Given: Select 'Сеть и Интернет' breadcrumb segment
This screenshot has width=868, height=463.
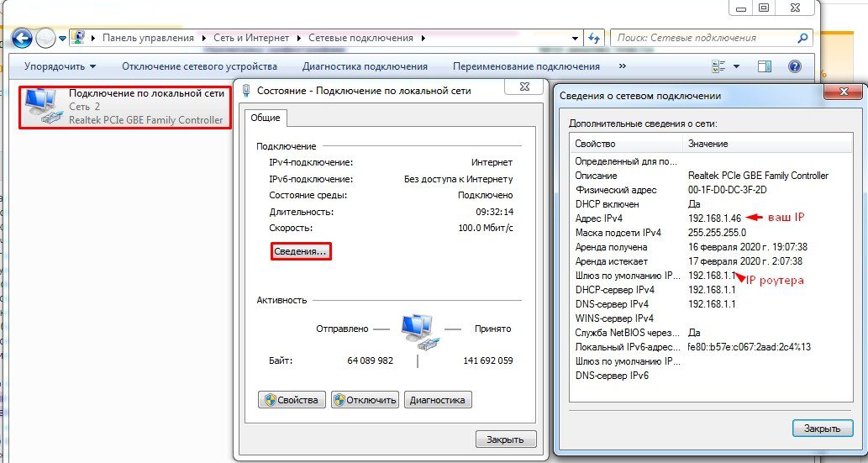Looking at the screenshot, I should [251, 38].
